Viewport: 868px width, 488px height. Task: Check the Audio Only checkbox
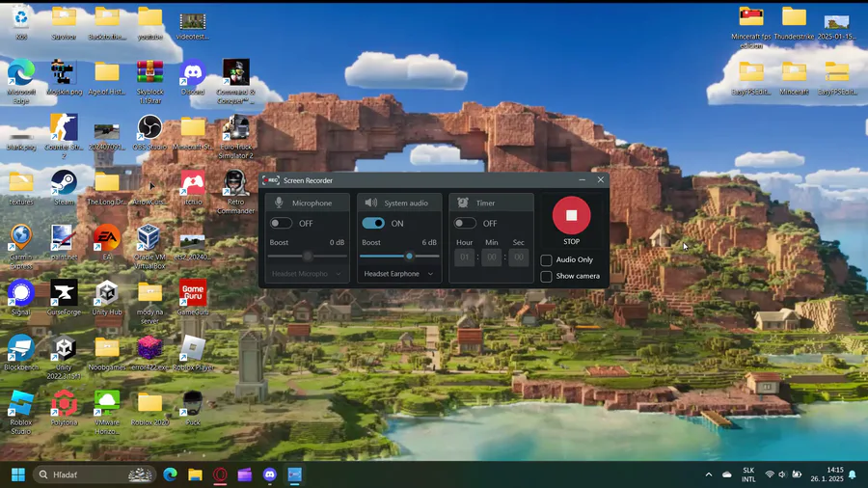[547, 260]
